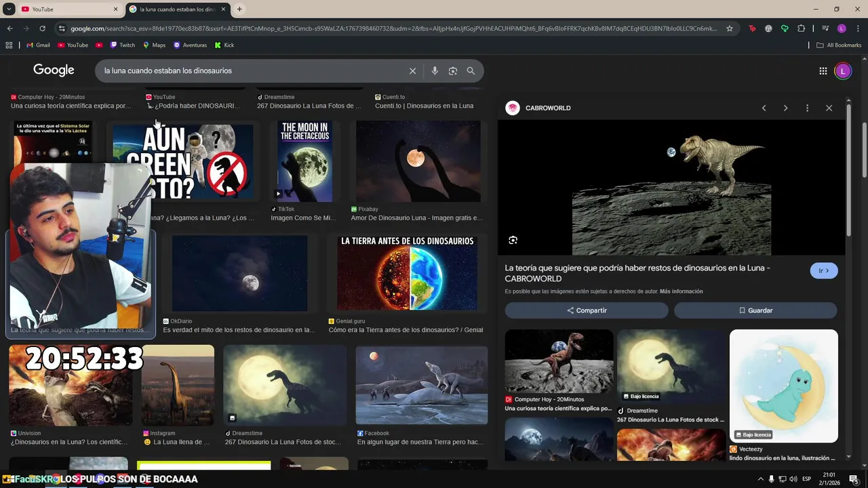Go back to the previous page
Viewport: 868px width, 488px height.
point(9,28)
